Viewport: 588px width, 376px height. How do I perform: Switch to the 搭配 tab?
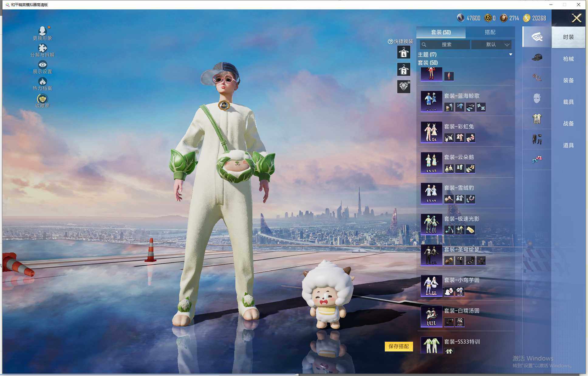(x=490, y=32)
